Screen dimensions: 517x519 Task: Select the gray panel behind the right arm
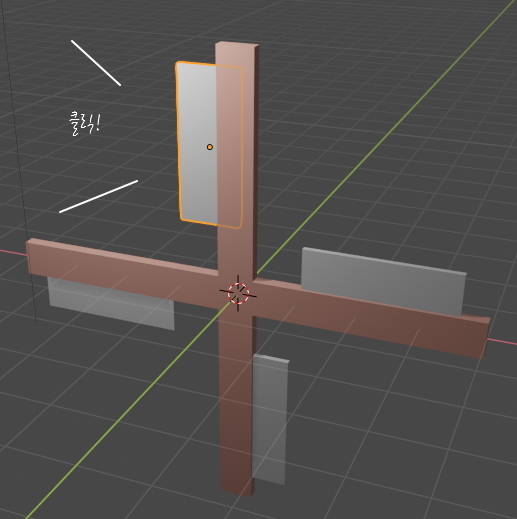(383, 282)
